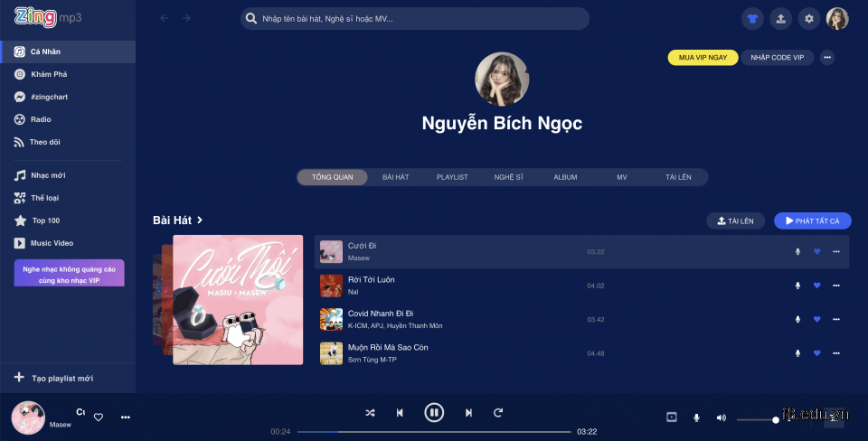
Task: Toggle repeat in the player bar
Action: [x=498, y=413]
